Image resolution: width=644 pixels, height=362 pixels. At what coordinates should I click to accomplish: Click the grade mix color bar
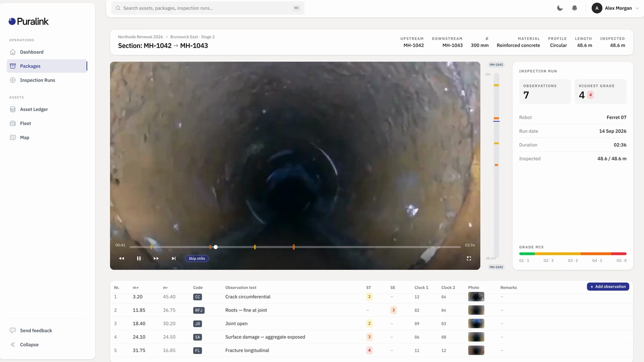[573, 254]
